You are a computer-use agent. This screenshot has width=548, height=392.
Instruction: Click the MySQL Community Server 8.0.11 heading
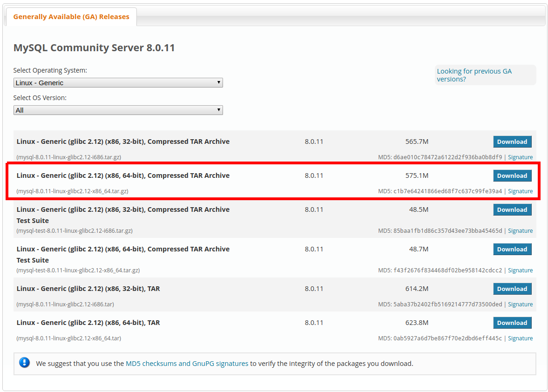[94, 47]
